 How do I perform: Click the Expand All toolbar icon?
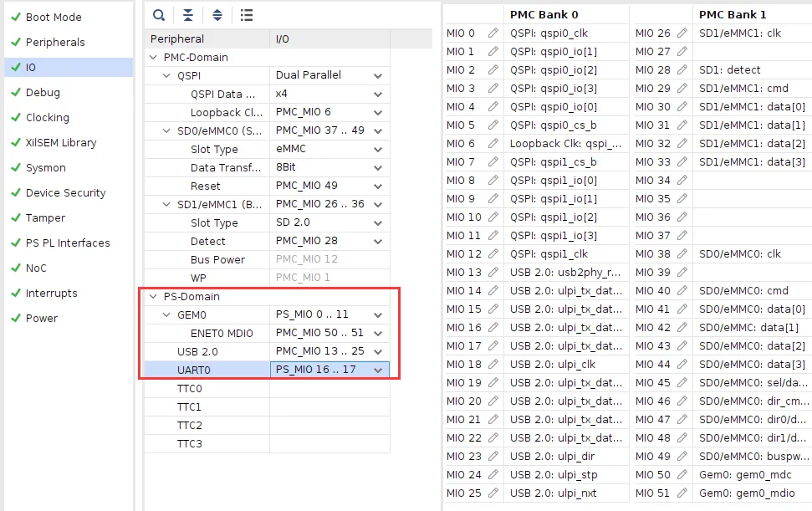pos(217,15)
